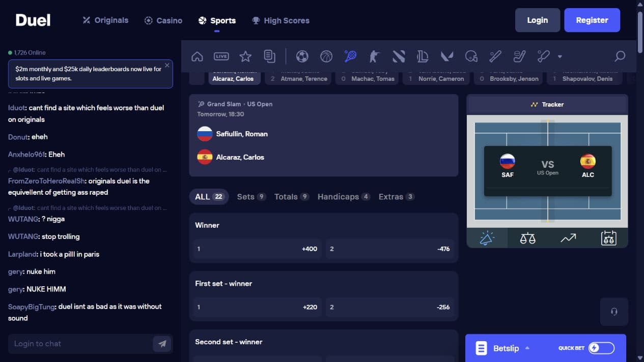Image resolution: width=644 pixels, height=362 pixels.
Task: Close the leaderboards announcement banner
Action: [167, 66]
